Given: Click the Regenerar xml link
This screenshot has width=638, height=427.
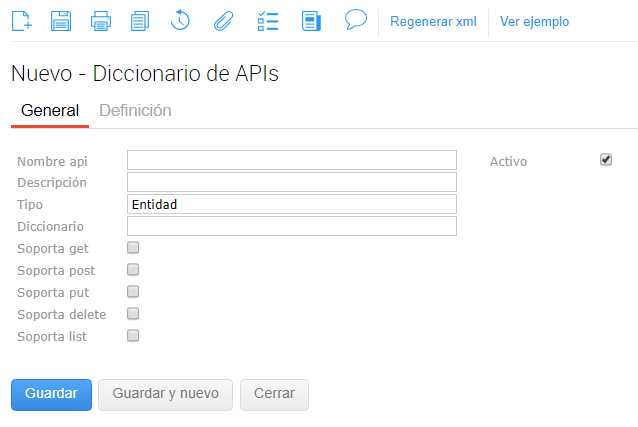Looking at the screenshot, I should pyautogui.click(x=433, y=22).
